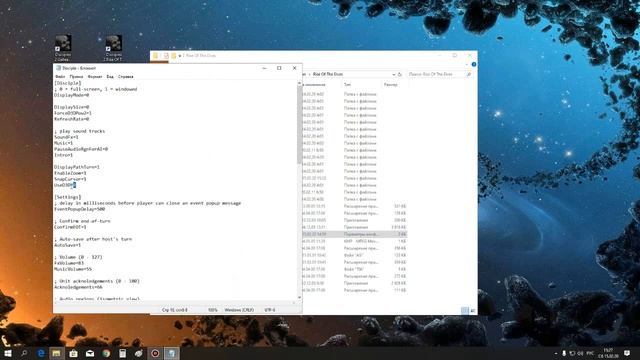Click Rise Of The Elves in address bar
This screenshot has height=360, width=640.
(328, 74)
